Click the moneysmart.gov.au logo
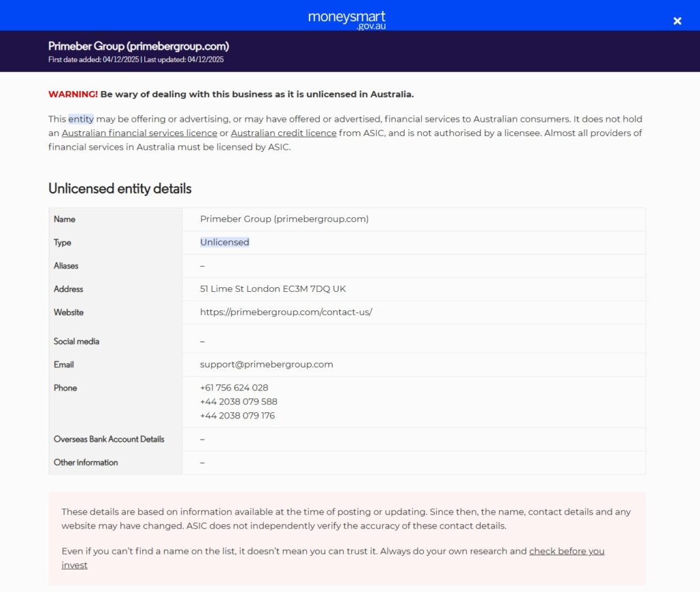This screenshot has width=700, height=592. [346, 19]
